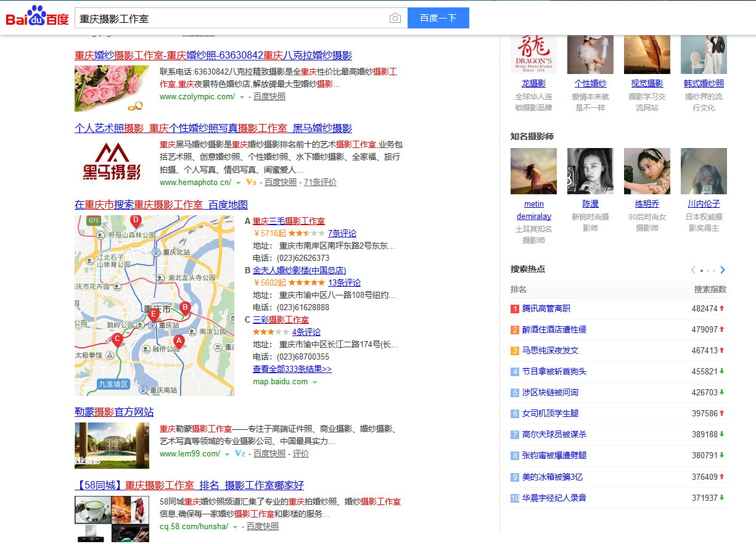Open 百度快照 for the czolympic.com result
This screenshot has width=756, height=544.
[x=269, y=96]
